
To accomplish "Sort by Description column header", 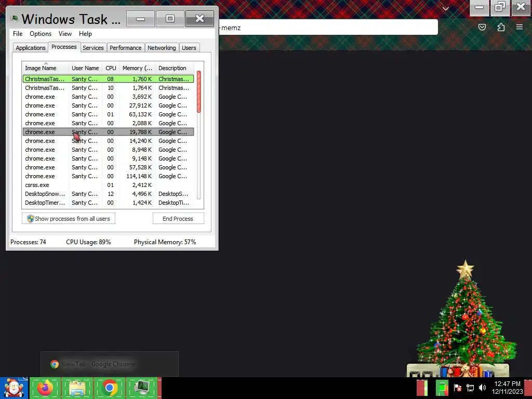I will [x=175, y=68].
